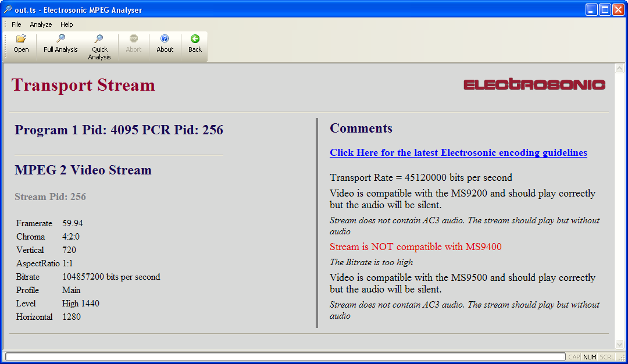The width and height of the screenshot is (628, 364).
Task: Click the scrollbar up arrow
Action: (x=620, y=69)
